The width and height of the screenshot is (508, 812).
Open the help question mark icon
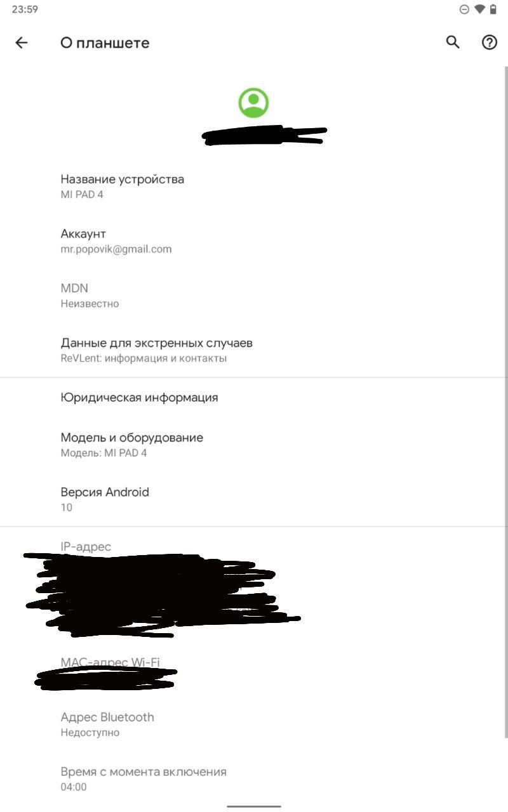(x=489, y=43)
